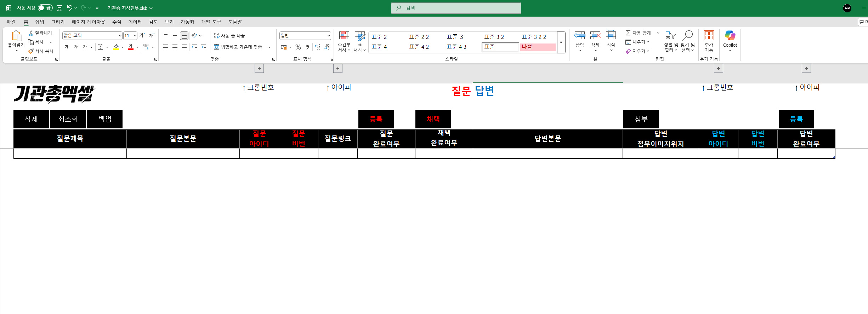This screenshot has width=868, height=314.
Task: Apply the red font color
Action: point(131,47)
